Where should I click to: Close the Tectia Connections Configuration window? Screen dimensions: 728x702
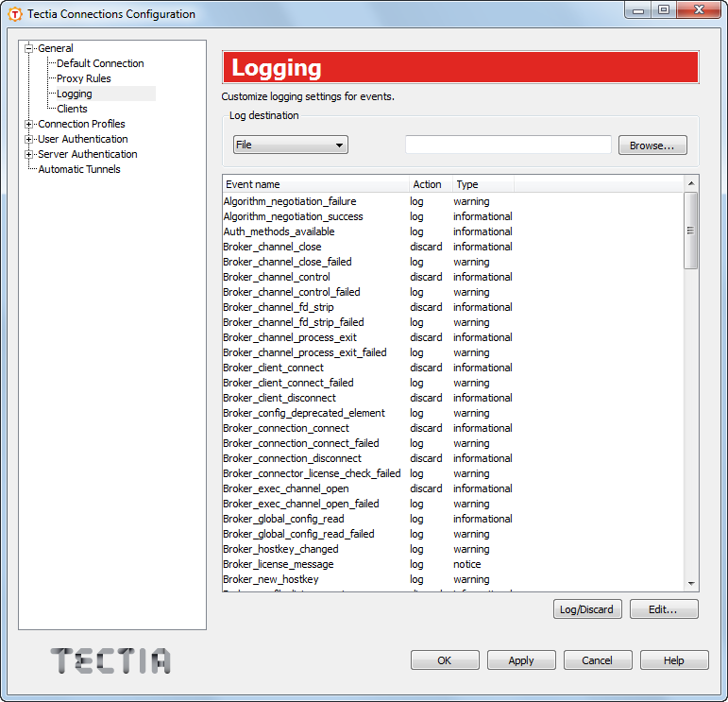pos(700,9)
